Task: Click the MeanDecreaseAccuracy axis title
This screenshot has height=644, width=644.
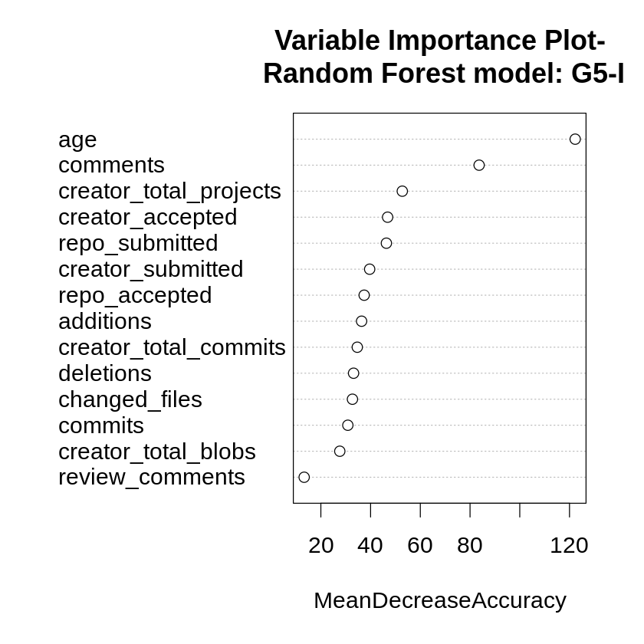Action: tap(439, 600)
